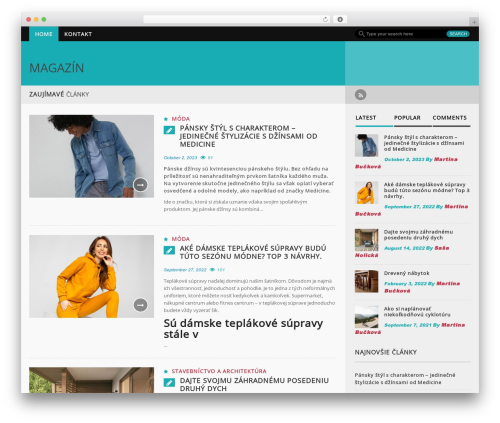This screenshot has height=423, width=500.
Task: Click the September 27, 2022 article date
Action: [x=185, y=270]
